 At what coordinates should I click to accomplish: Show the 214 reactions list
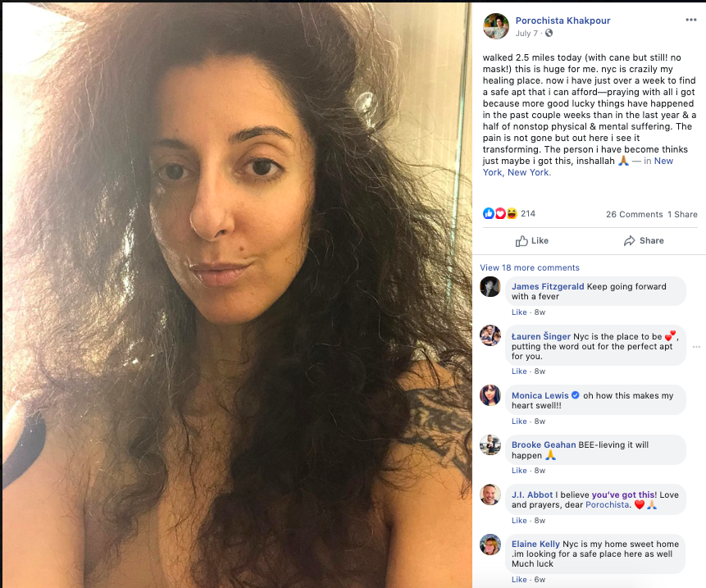coord(528,213)
